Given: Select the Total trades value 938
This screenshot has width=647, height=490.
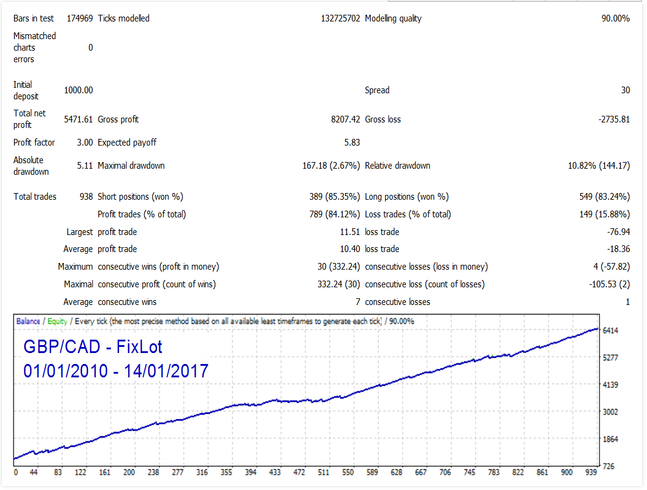Looking at the screenshot, I should pyautogui.click(x=86, y=196).
